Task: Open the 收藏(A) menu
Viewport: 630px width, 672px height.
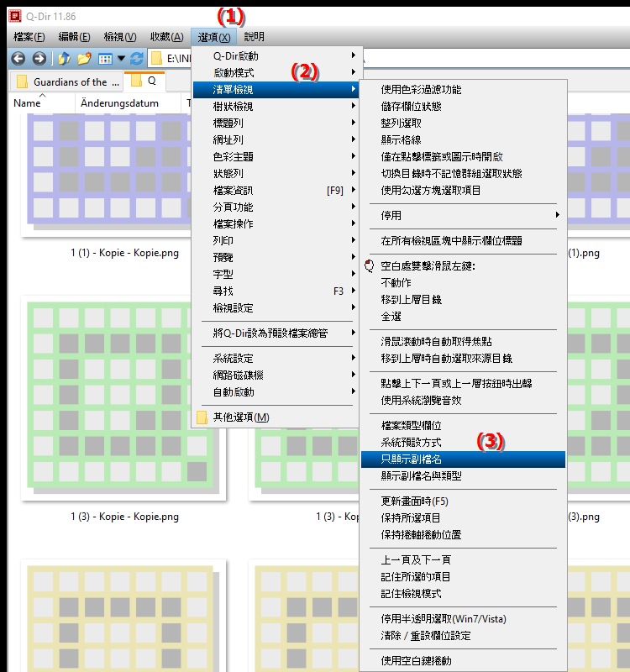Action: [x=166, y=37]
